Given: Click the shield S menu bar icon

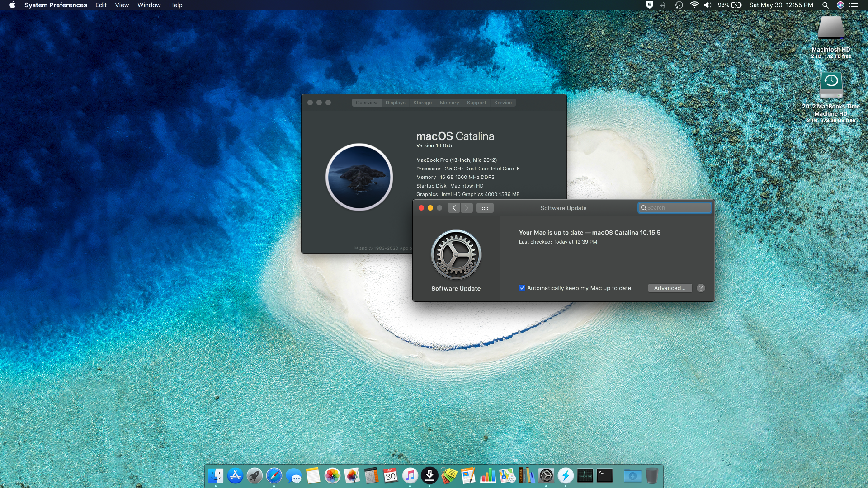Looking at the screenshot, I should click(x=650, y=5).
